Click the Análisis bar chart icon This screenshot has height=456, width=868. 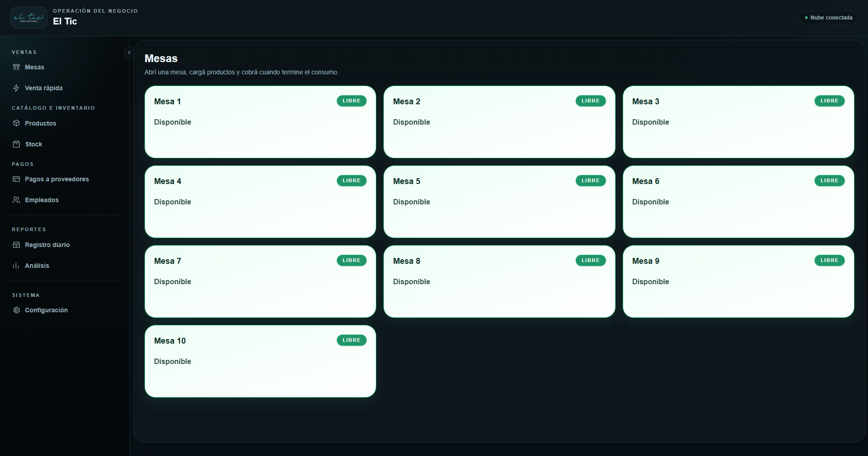point(16,266)
